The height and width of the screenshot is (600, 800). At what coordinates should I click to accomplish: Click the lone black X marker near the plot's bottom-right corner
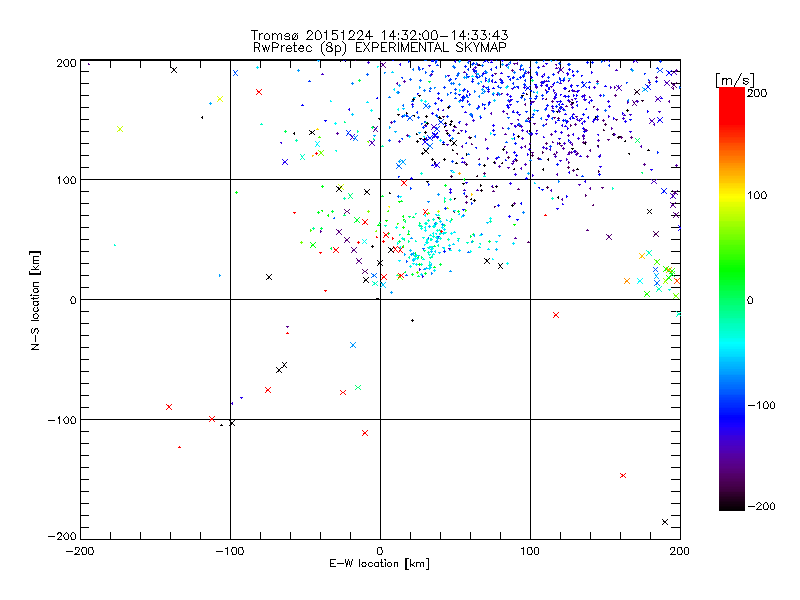pos(665,522)
